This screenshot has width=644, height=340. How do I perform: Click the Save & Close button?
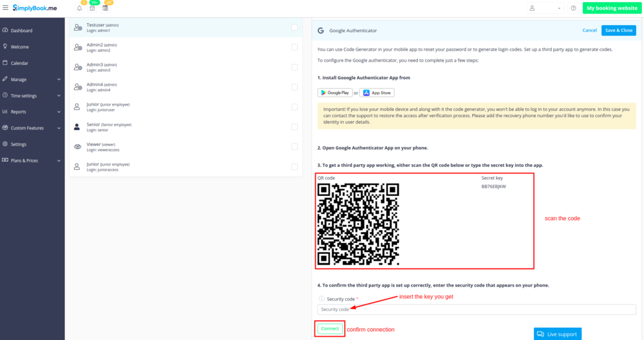tap(618, 30)
